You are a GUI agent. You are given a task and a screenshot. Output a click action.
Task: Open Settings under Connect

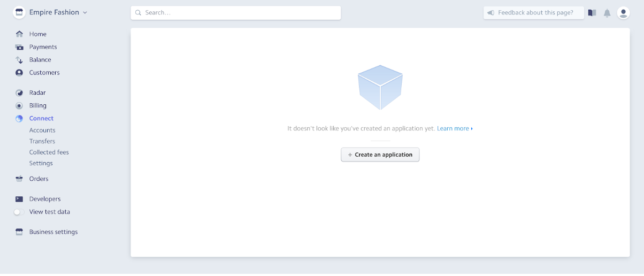click(41, 164)
